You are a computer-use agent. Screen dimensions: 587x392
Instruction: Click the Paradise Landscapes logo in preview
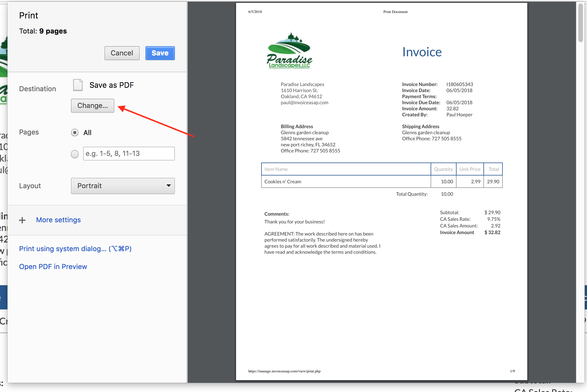pos(289,51)
